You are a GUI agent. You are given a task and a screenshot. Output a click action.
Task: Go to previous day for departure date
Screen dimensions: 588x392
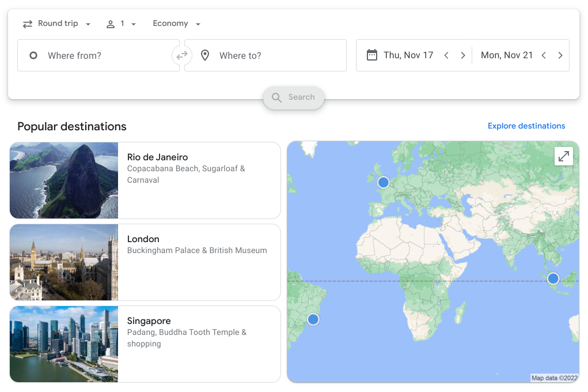click(x=446, y=55)
